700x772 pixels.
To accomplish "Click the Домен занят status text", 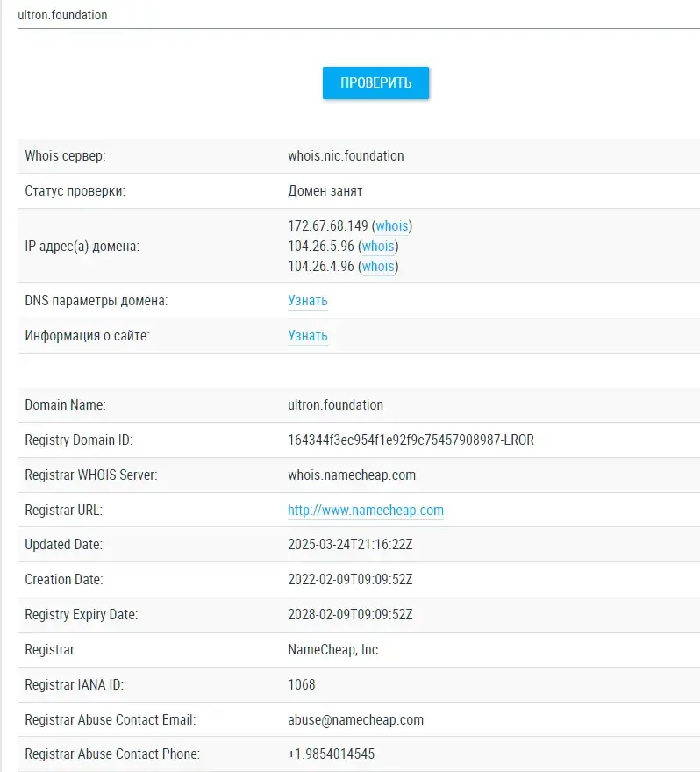I will (325, 191).
